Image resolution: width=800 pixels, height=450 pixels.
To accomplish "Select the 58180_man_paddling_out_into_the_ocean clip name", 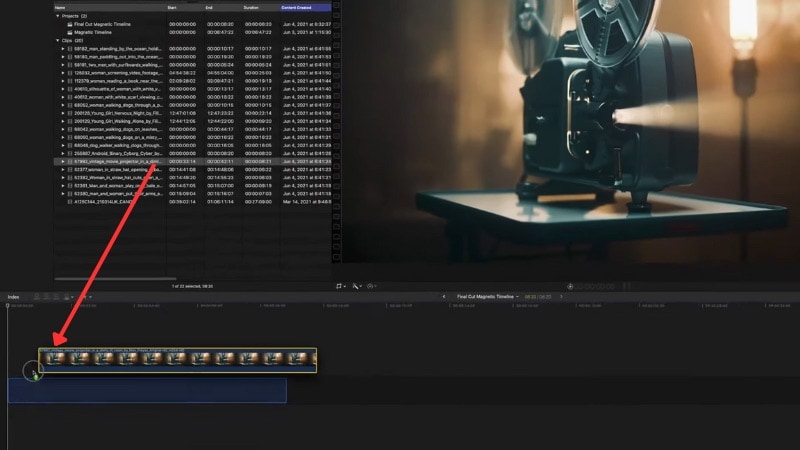I will point(118,57).
